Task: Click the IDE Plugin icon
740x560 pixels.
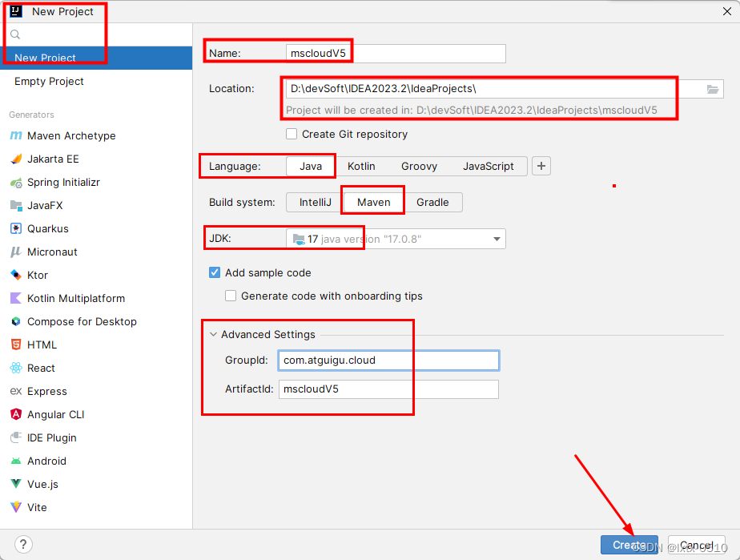Action: (16, 437)
